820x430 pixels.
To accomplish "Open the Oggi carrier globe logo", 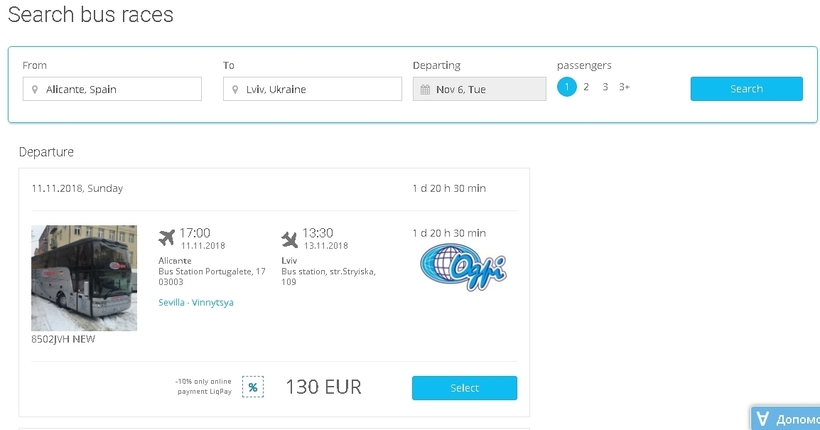I will 463,267.
